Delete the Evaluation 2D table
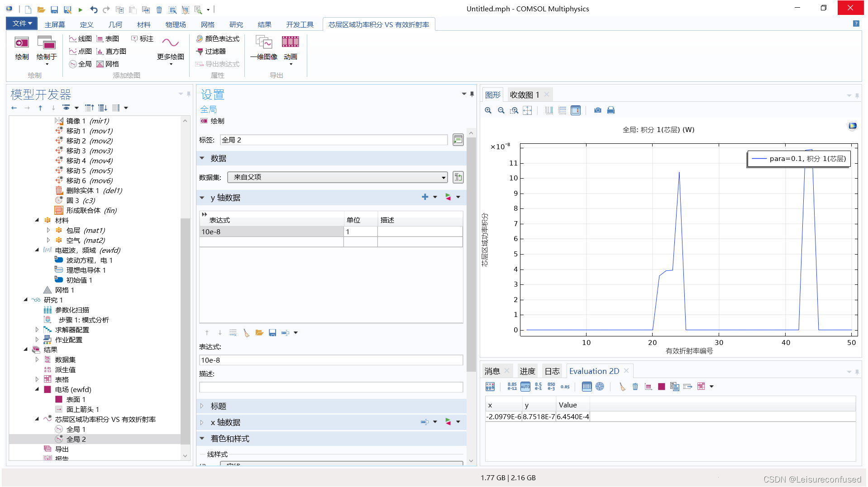 coord(635,387)
